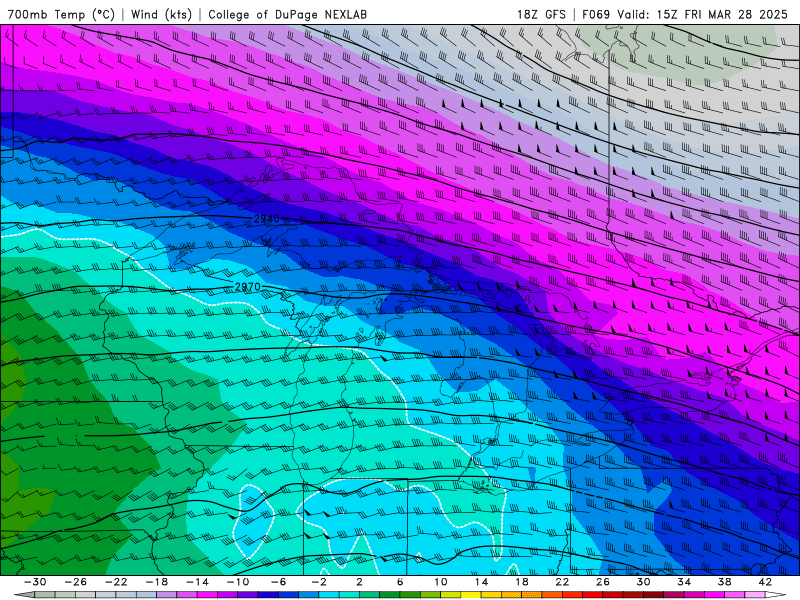Click the -18 colorbar tick label
This screenshot has width=800, height=600.
click(x=157, y=582)
